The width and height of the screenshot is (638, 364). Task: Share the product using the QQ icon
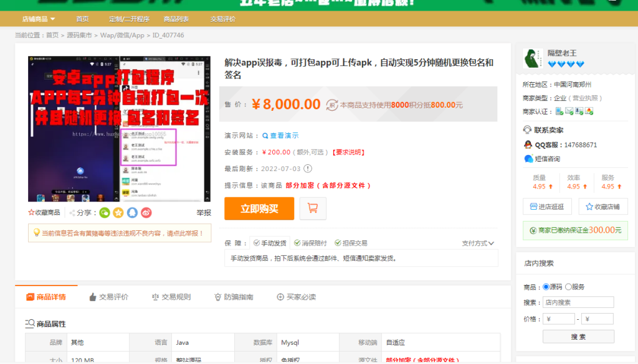[132, 212]
